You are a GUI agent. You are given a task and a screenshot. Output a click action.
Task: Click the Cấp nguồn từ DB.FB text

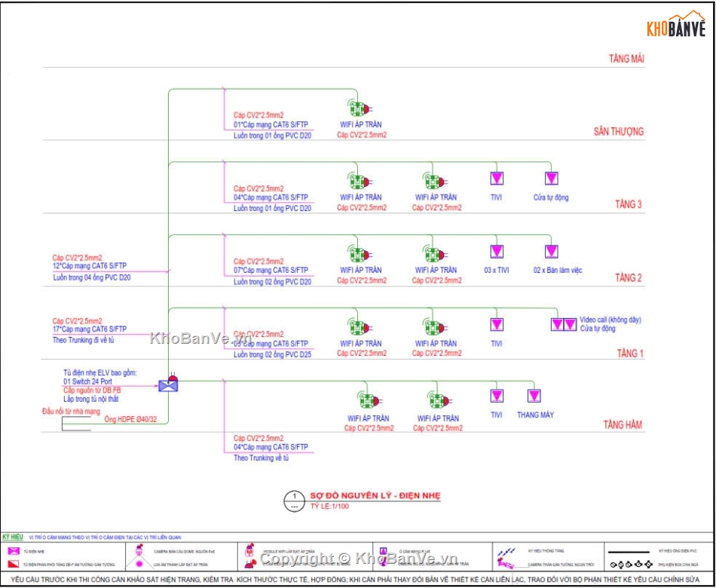point(92,390)
